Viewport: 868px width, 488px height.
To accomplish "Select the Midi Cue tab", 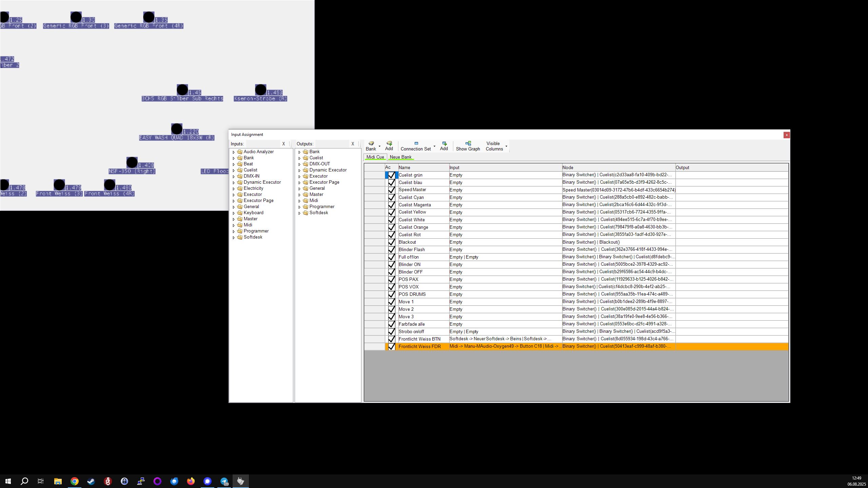I will click(375, 157).
